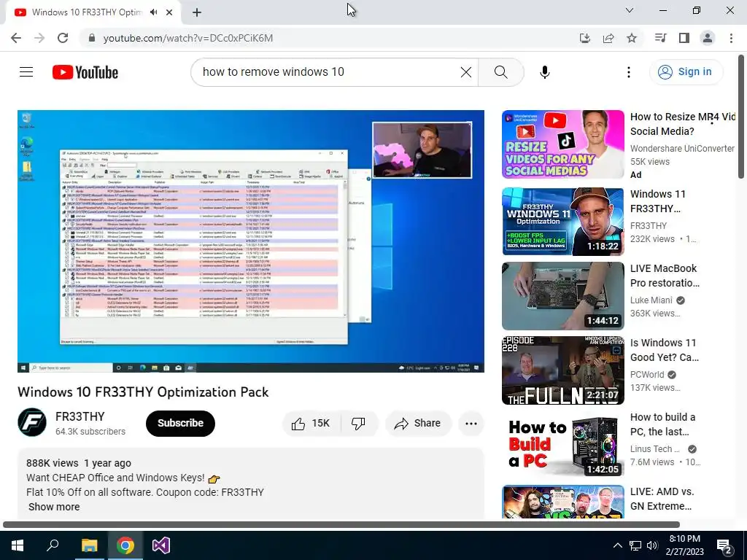The height and width of the screenshot is (560, 747).
Task: Select the video title text
Action: click(x=143, y=392)
